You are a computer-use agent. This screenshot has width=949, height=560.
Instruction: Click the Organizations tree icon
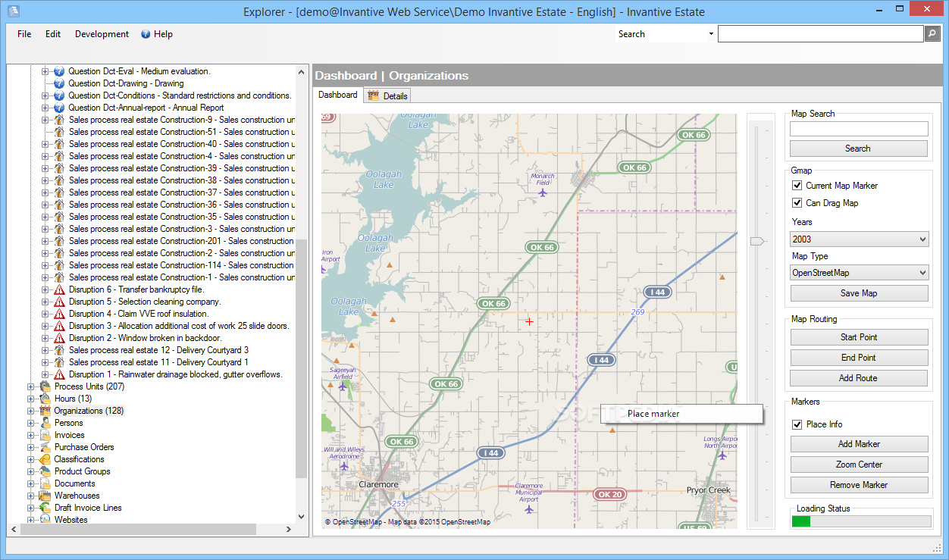(x=45, y=411)
